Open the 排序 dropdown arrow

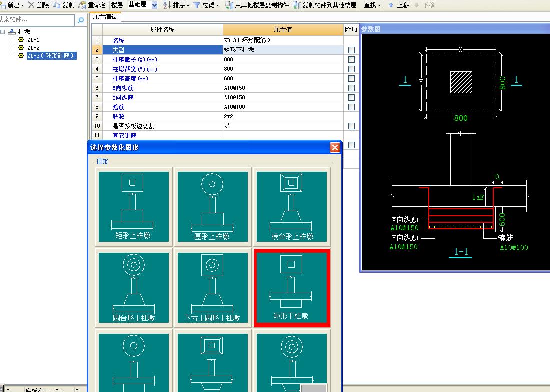point(188,6)
